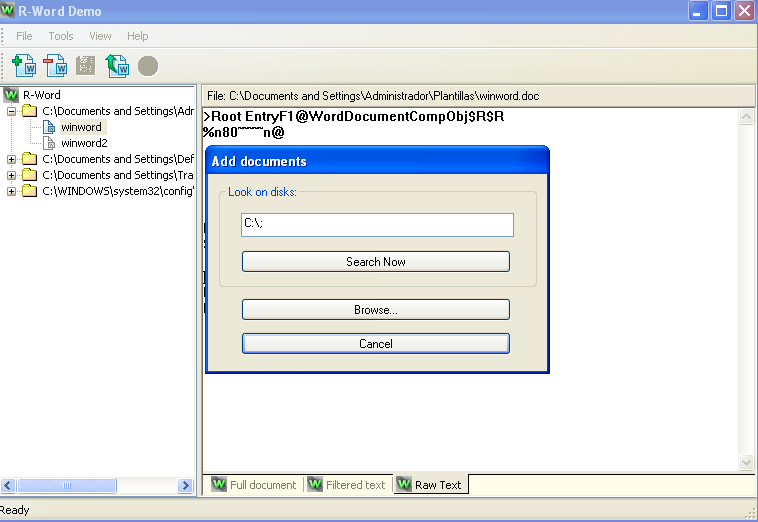Expand the Documents and Settings\Tra folder
Viewport: 758px width, 522px height.
click(x=11, y=175)
